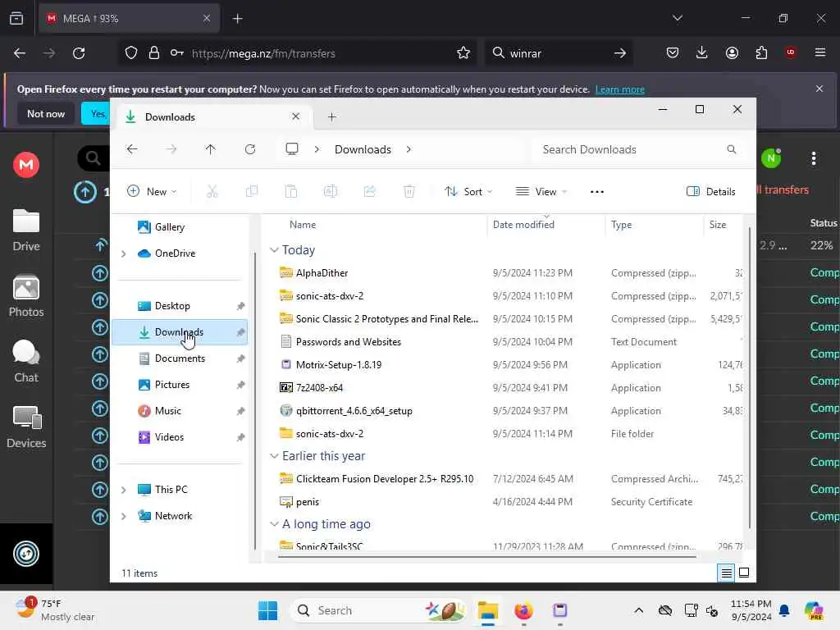This screenshot has width=840, height=630.
Task: Expand the breadcrumb chevron after Downloads
Action: point(409,149)
